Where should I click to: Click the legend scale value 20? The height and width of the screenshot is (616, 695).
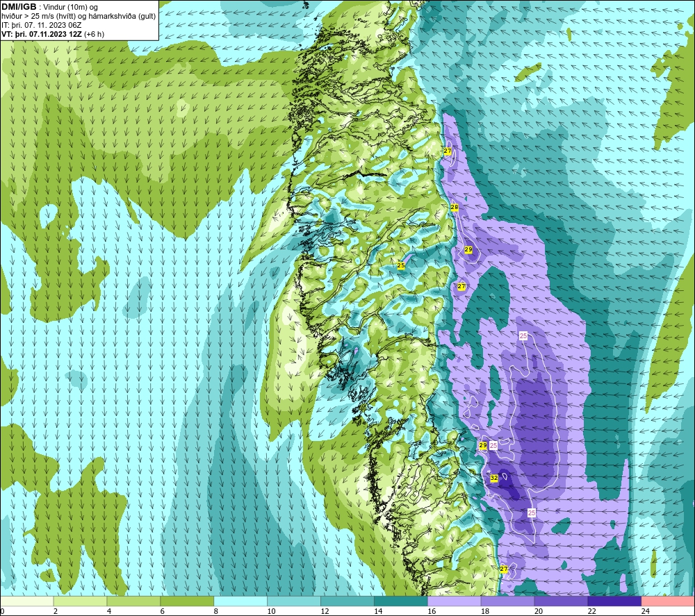coord(539,611)
